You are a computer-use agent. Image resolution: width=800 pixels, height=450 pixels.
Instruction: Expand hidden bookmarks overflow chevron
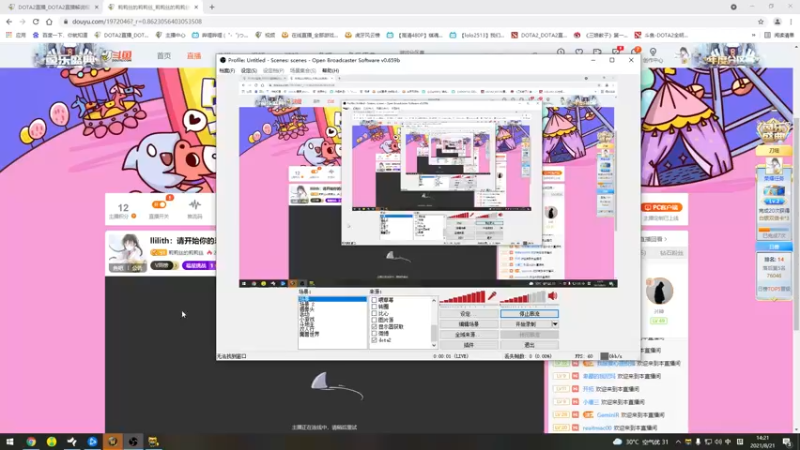(754, 35)
